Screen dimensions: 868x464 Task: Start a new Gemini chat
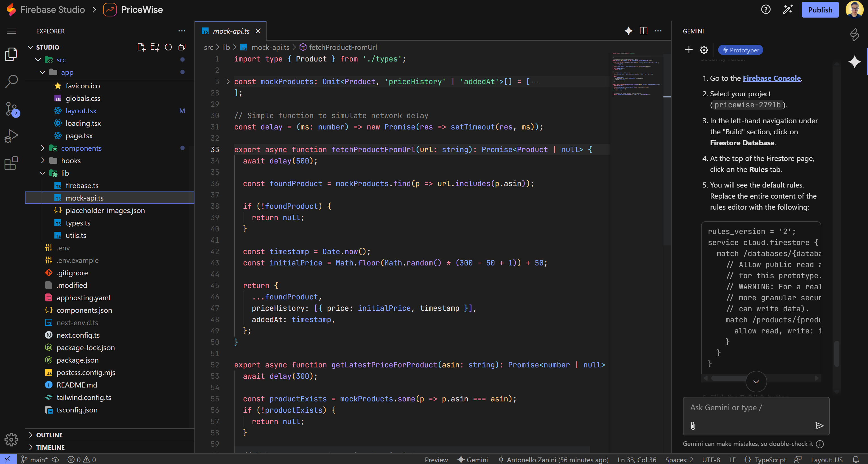689,50
